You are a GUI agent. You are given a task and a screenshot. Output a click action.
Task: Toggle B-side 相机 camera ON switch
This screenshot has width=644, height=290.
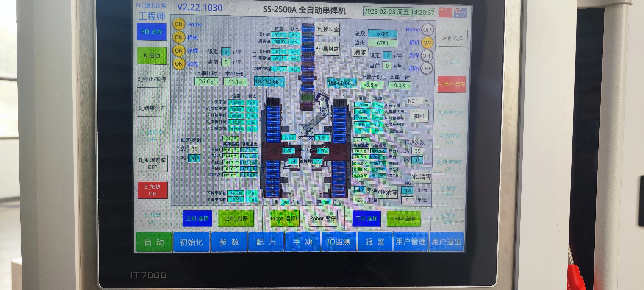point(178,37)
